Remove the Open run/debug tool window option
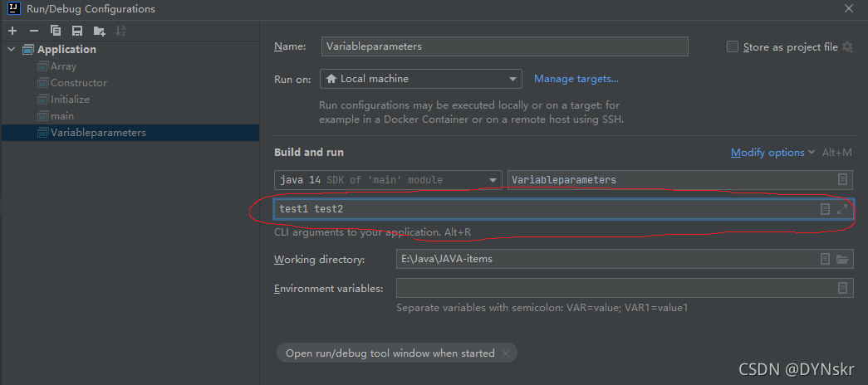 point(505,353)
